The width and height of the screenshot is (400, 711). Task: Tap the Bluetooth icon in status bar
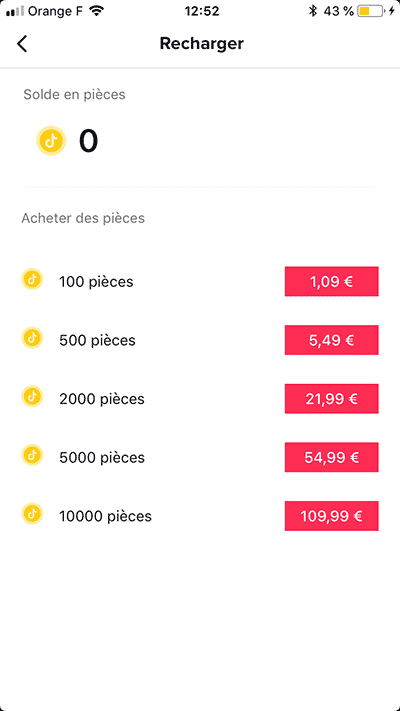[312, 11]
